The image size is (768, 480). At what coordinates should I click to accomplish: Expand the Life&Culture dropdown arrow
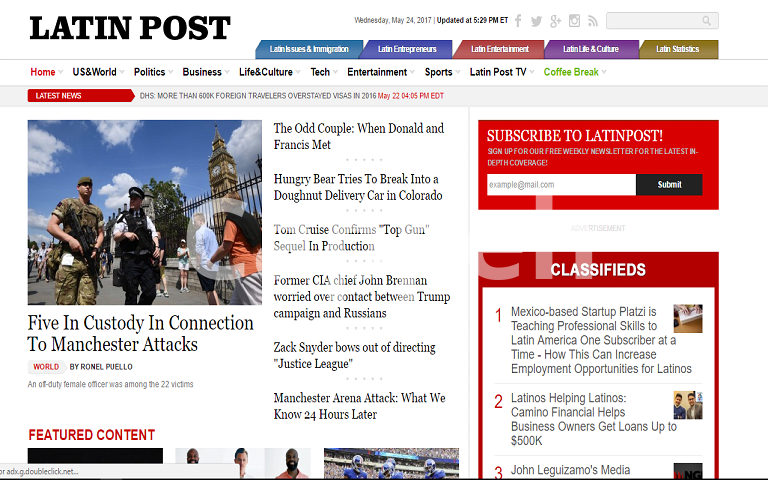pyautogui.click(x=299, y=73)
